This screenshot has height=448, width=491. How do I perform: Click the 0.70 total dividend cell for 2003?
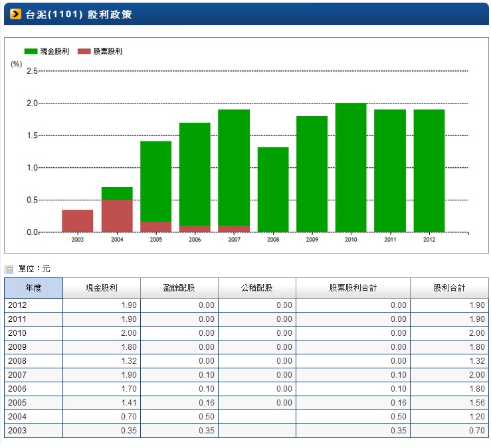(x=449, y=431)
